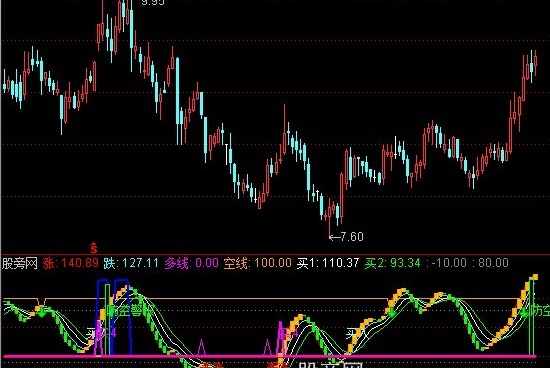This screenshot has height=368, width=550.
Task: Select the 买2: 93.34 value
Action: (392, 263)
